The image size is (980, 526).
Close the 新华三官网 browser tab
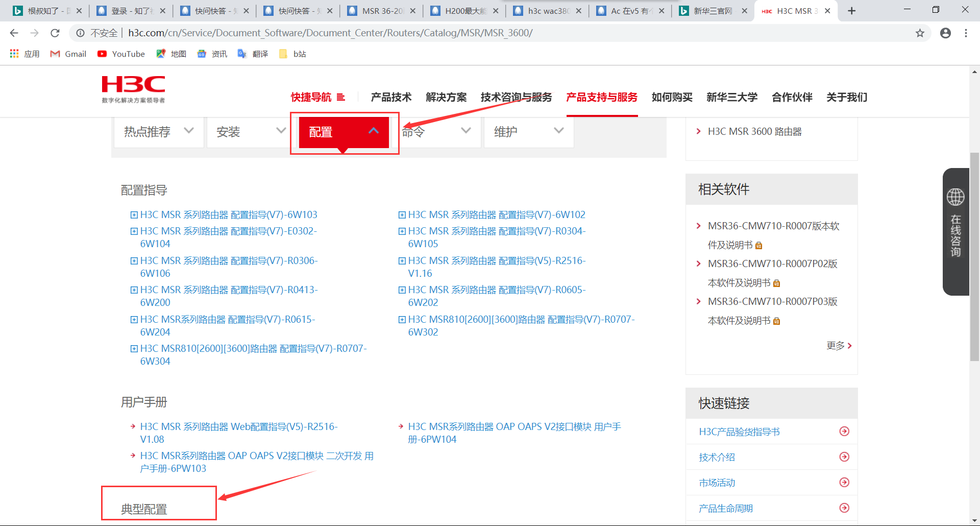(745, 11)
